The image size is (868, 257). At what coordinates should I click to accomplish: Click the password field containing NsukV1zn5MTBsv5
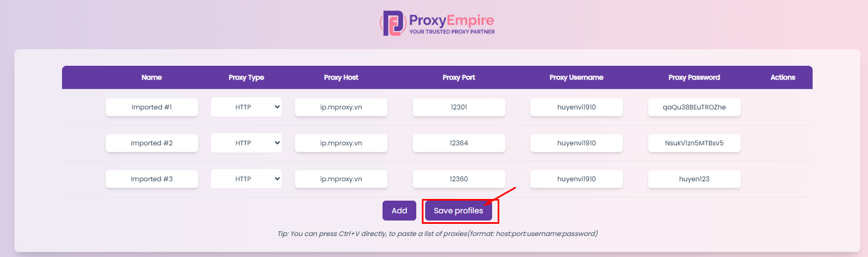[x=694, y=143]
